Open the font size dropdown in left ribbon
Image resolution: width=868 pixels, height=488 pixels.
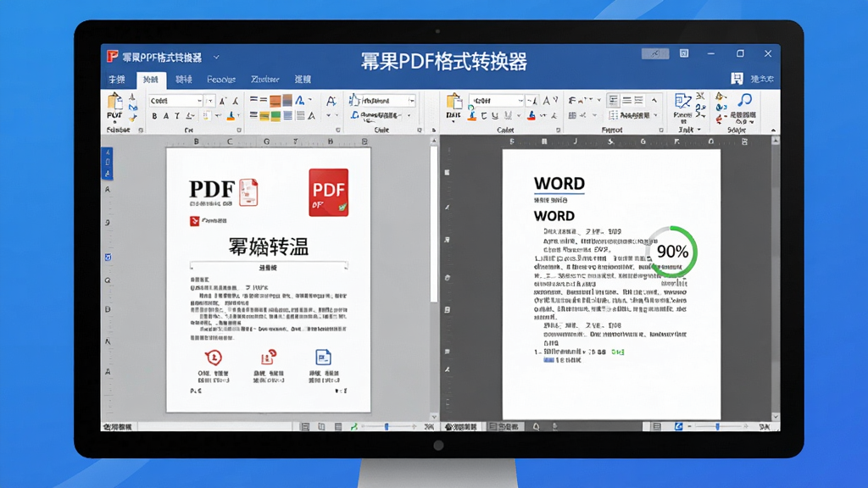(x=210, y=101)
